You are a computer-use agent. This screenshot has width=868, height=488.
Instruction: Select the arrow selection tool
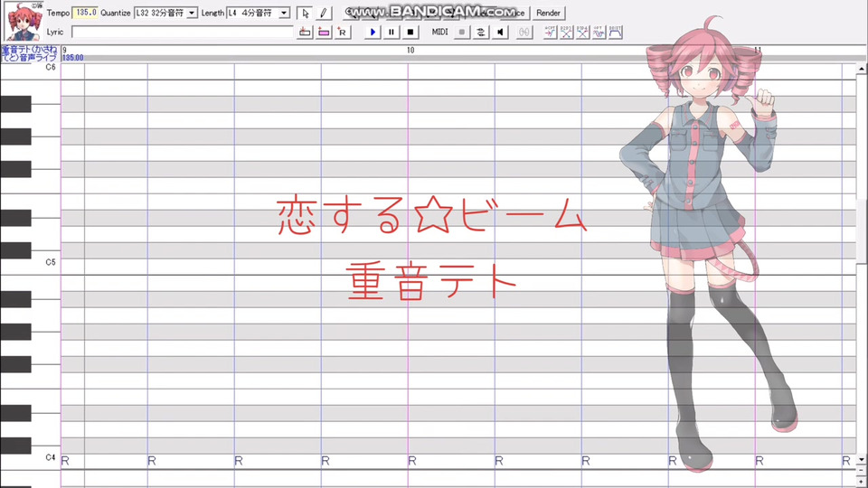[x=305, y=13]
